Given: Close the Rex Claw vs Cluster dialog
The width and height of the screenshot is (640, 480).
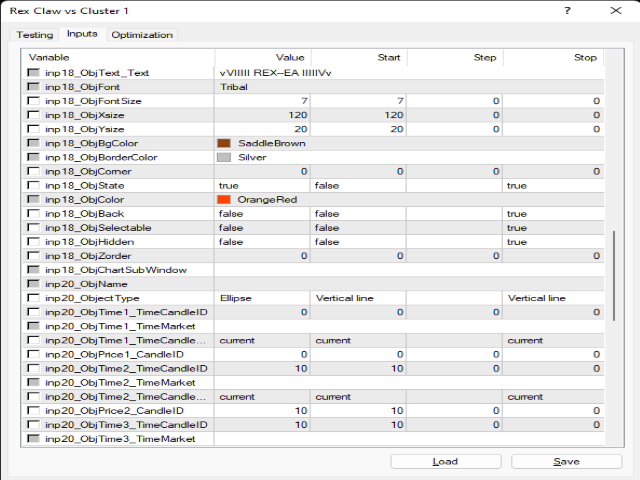Looking at the screenshot, I should coord(615,10).
